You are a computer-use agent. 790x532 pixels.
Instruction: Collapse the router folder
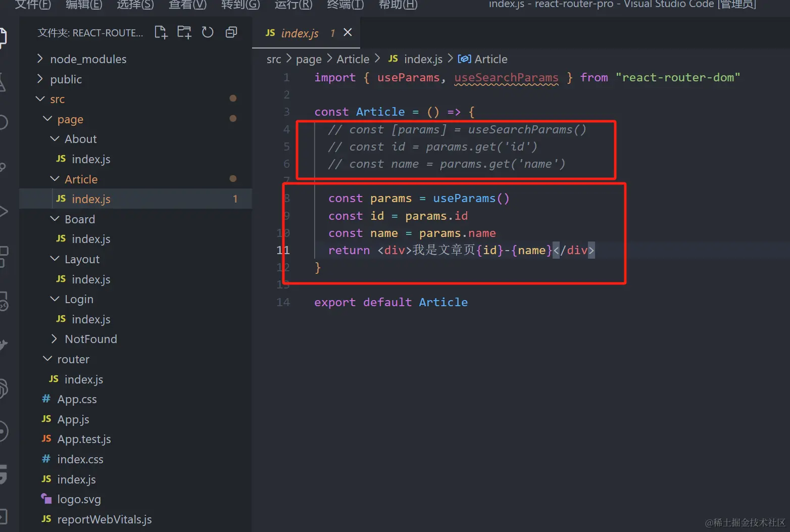[135, 359]
